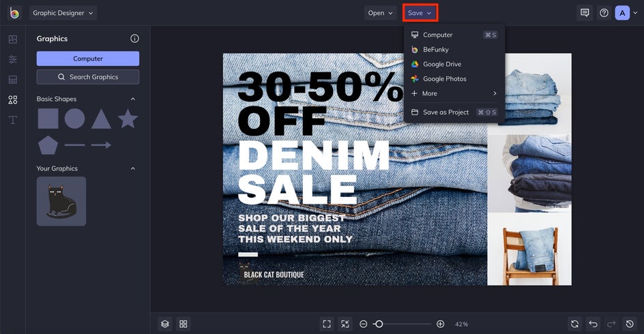Open the Edit adjustments sliders icon
This screenshot has width=644, height=334.
click(13, 59)
